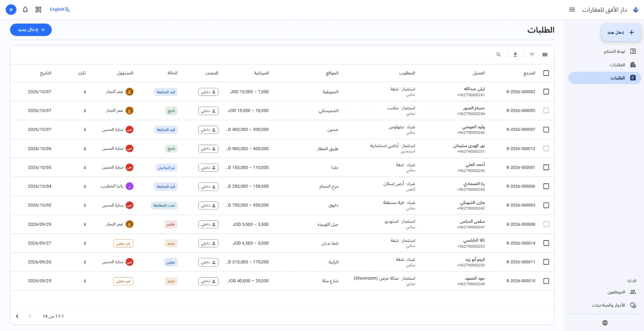The height and width of the screenshot is (331, 644).
Task: Select the row R-2026-000006 checkbox
Action: point(546,186)
